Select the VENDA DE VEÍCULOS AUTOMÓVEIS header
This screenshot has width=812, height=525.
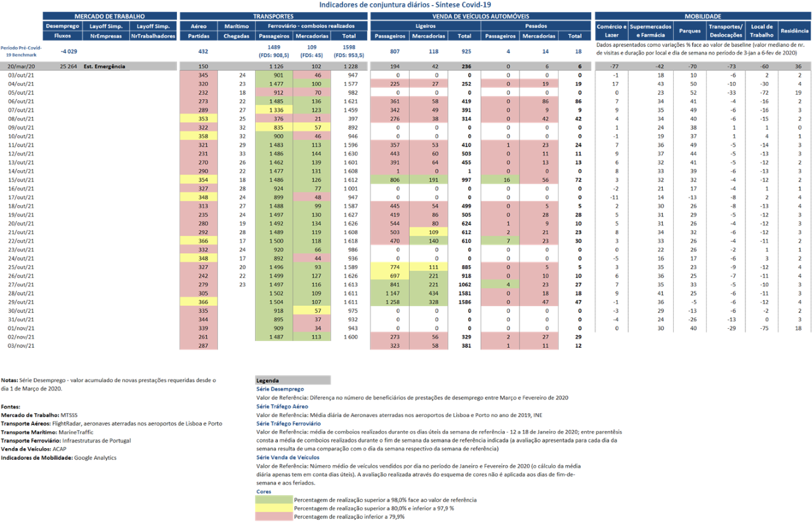481,16
